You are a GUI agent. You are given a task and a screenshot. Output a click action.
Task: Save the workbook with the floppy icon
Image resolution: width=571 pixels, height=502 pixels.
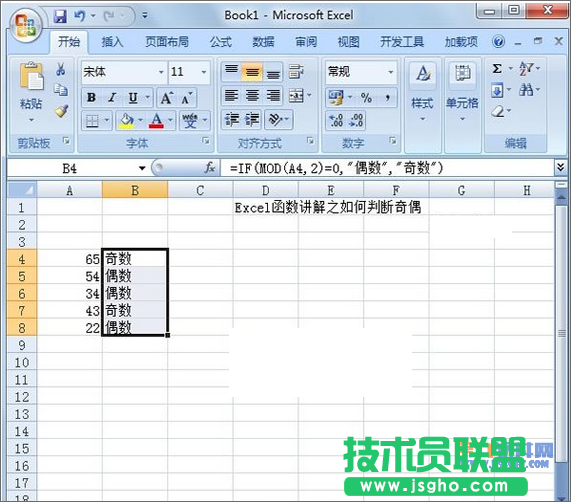coord(60,16)
